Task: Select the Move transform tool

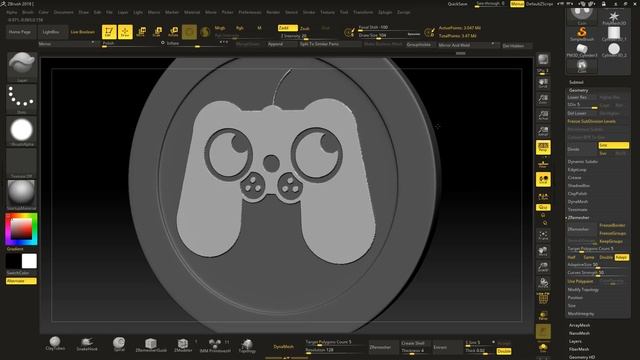Action: point(141,32)
